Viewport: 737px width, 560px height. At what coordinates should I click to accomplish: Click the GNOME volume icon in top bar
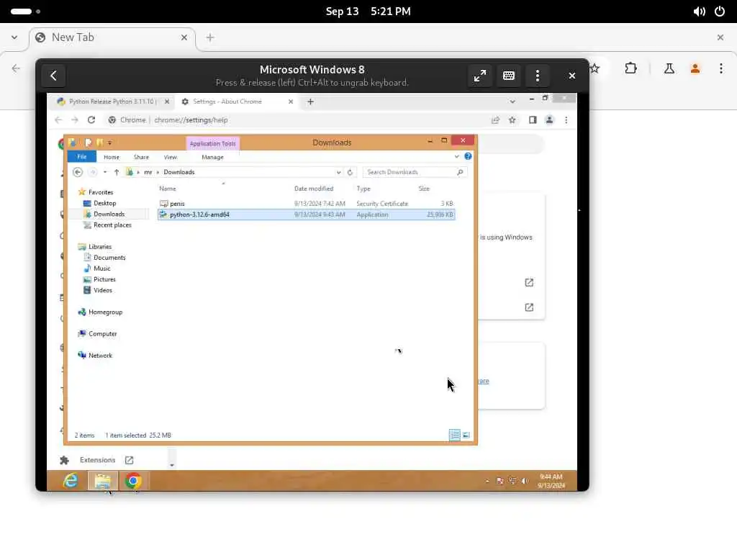tap(699, 12)
